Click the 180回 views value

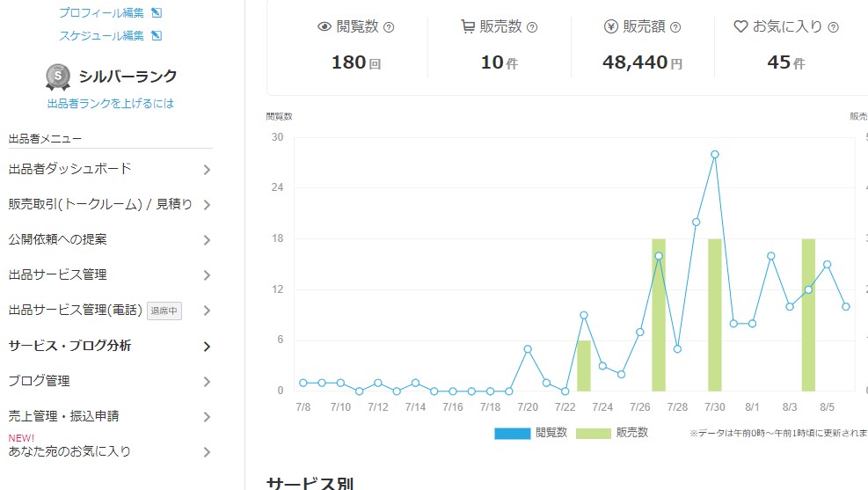(x=356, y=62)
